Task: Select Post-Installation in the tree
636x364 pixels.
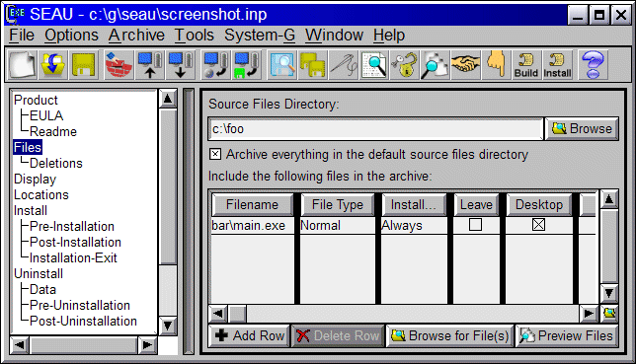Action: 75,243
